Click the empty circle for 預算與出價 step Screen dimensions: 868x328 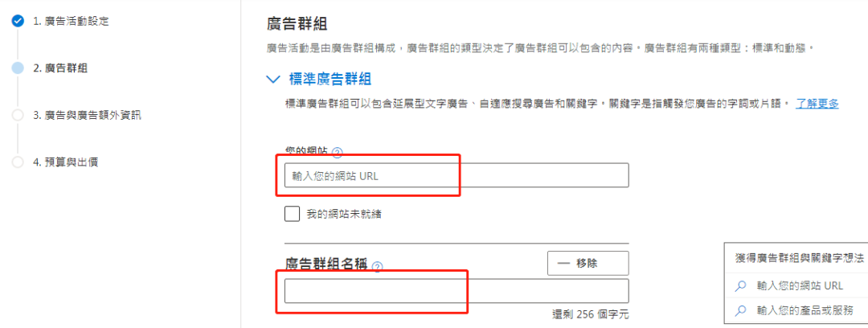(x=18, y=162)
